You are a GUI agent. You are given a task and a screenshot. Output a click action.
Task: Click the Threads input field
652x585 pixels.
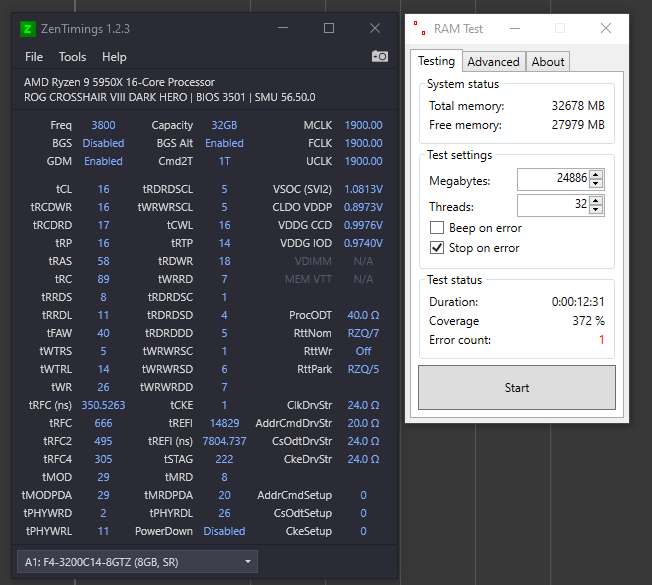[x=554, y=205]
